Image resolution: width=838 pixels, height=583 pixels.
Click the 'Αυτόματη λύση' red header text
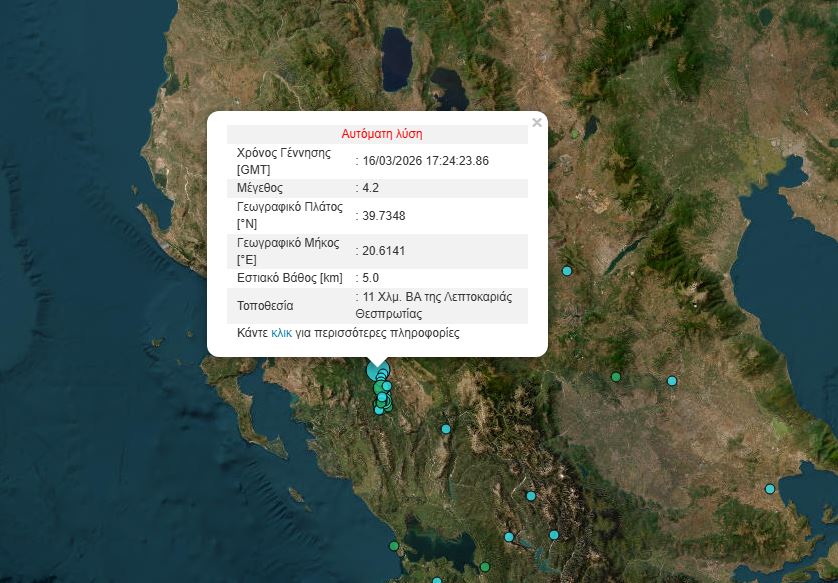382,133
